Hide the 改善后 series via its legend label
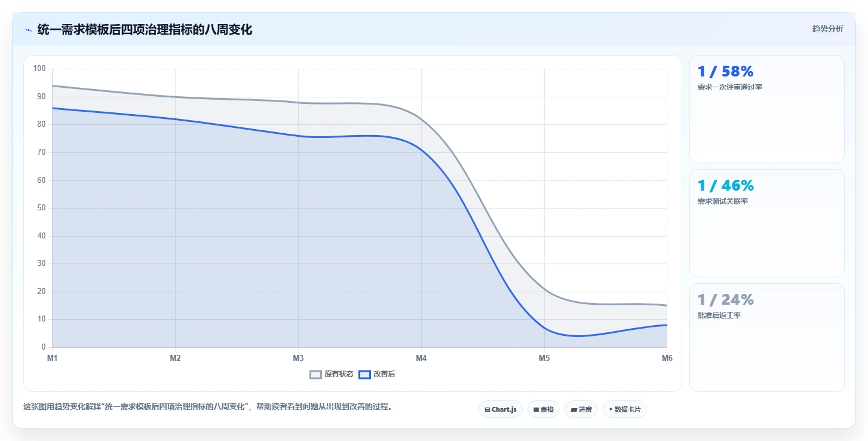 [x=384, y=375]
